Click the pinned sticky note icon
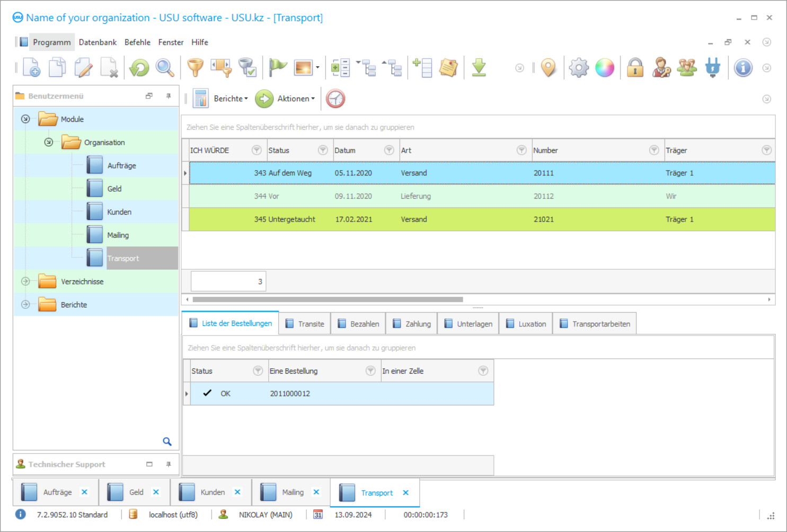Image resolution: width=787 pixels, height=532 pixels. (x=448, y=68)
